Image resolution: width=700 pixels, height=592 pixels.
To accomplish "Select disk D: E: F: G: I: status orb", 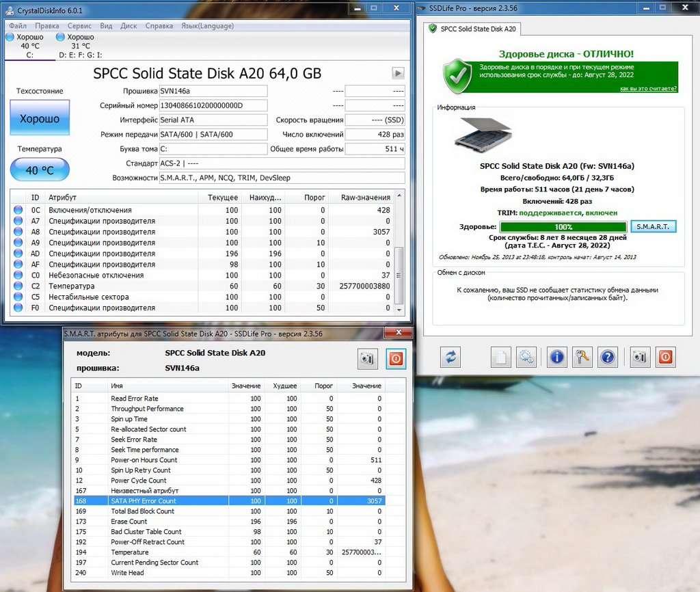I will [x=60, y=37].
